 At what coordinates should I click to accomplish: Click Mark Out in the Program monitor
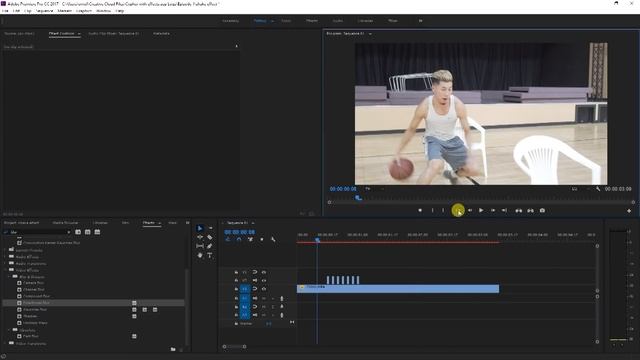443,211
